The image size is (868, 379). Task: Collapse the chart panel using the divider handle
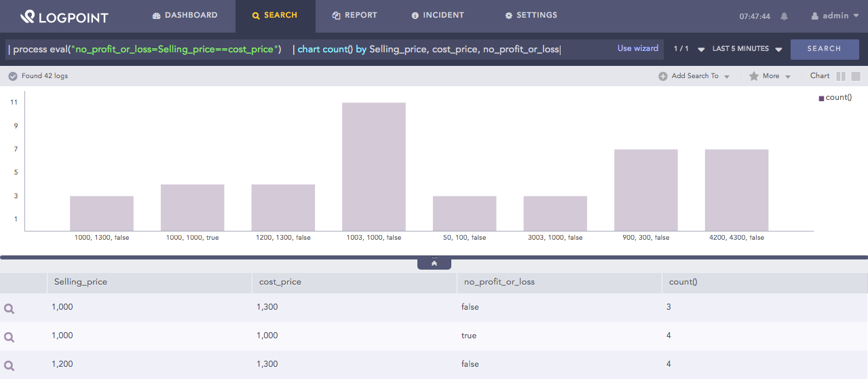tap(434, 263)
